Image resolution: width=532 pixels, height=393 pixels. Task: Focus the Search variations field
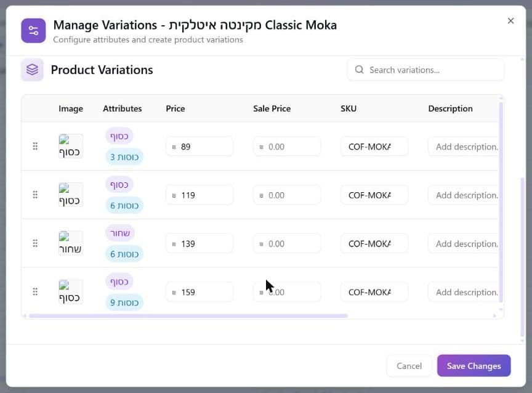coord(425,70)
